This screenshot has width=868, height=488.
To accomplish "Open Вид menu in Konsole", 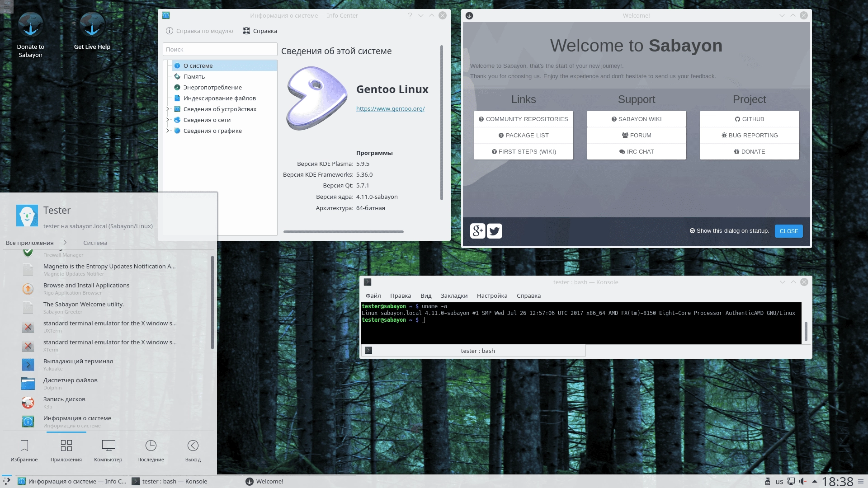I will 426,296.
